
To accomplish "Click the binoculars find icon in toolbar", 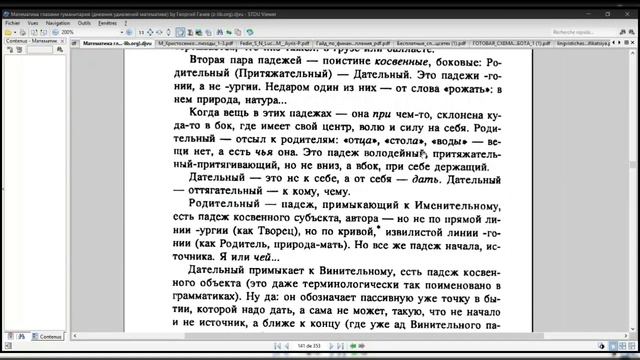I will click(220, 32).
